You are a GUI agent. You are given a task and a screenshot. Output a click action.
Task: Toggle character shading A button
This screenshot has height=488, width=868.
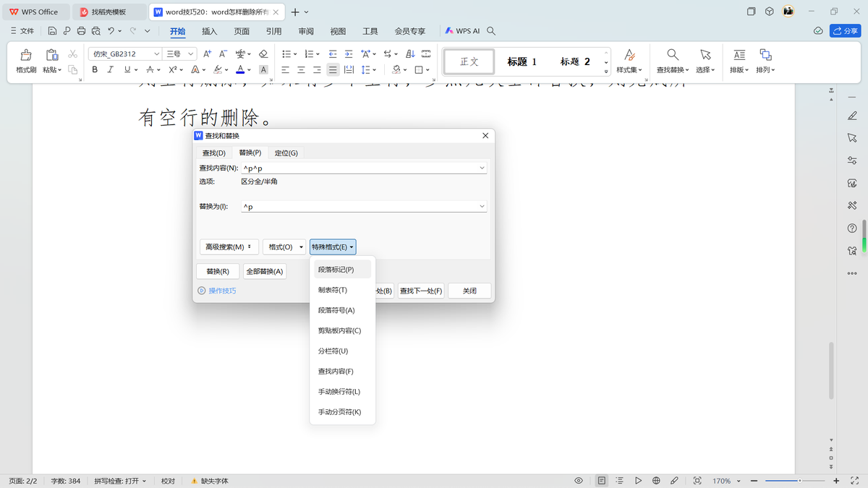point(263,70)
